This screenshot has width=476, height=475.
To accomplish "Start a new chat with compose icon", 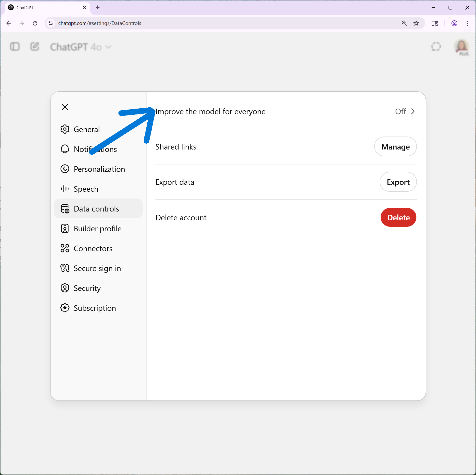I will click(35, 47).
